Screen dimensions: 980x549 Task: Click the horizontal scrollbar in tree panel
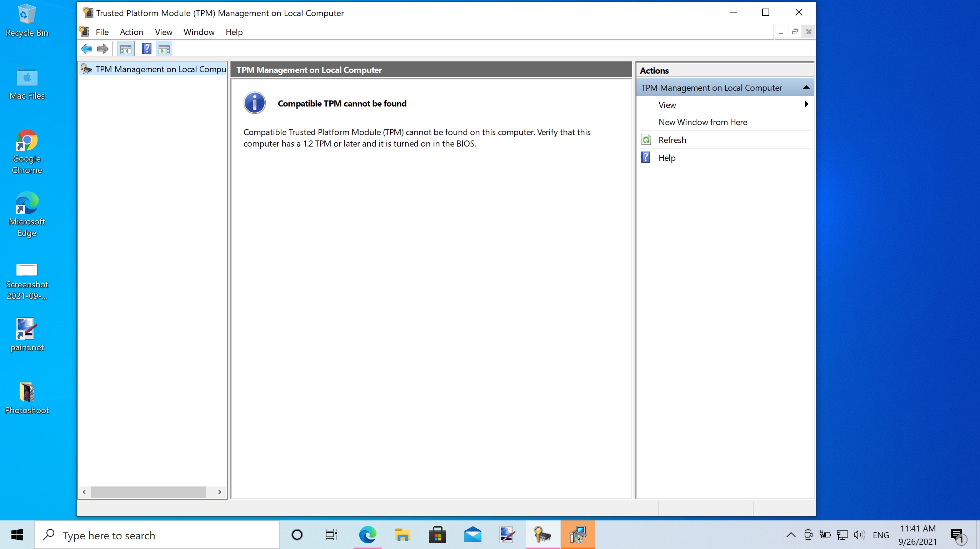(151, 493)
